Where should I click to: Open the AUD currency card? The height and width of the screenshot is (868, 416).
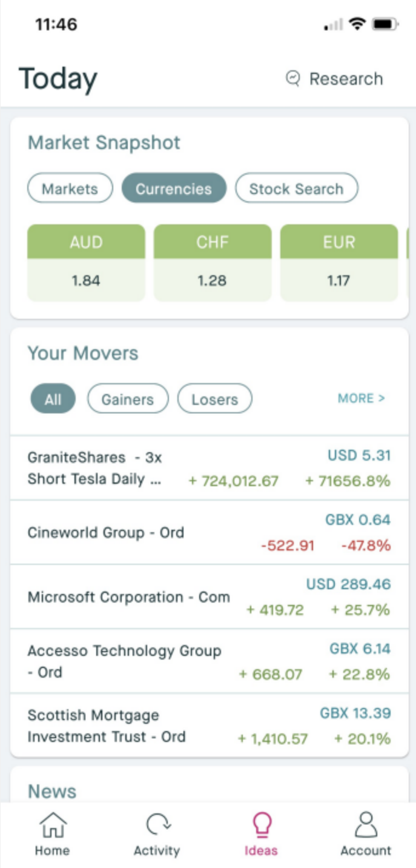(x=86, y=263)
